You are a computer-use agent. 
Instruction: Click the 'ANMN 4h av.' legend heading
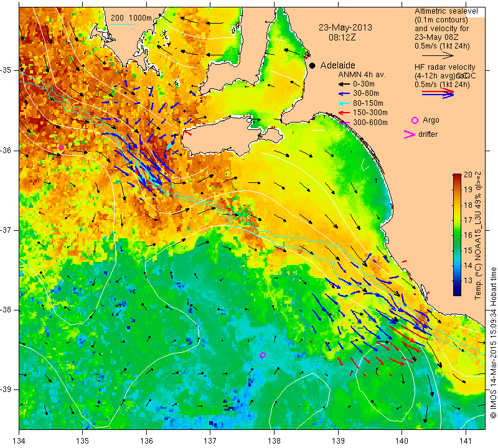coord(362,75)
